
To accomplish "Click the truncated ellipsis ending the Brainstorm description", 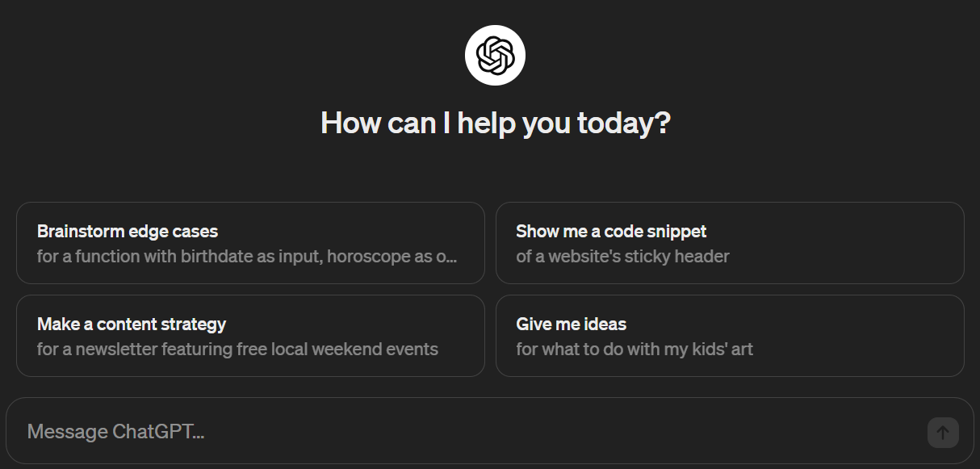I will coord(452,258).
